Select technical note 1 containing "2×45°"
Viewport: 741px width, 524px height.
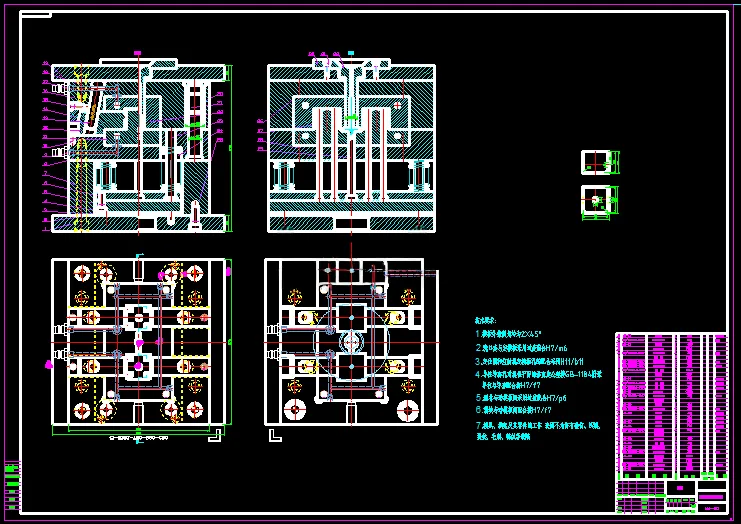pyautogui.click(x=508, y=334)
